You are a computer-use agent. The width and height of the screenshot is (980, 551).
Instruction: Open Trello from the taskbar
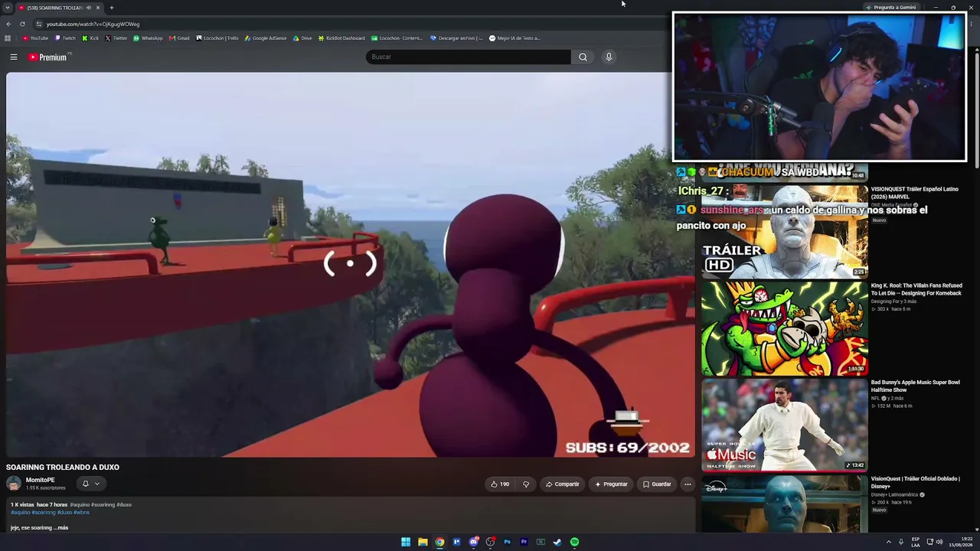(456, 542)
